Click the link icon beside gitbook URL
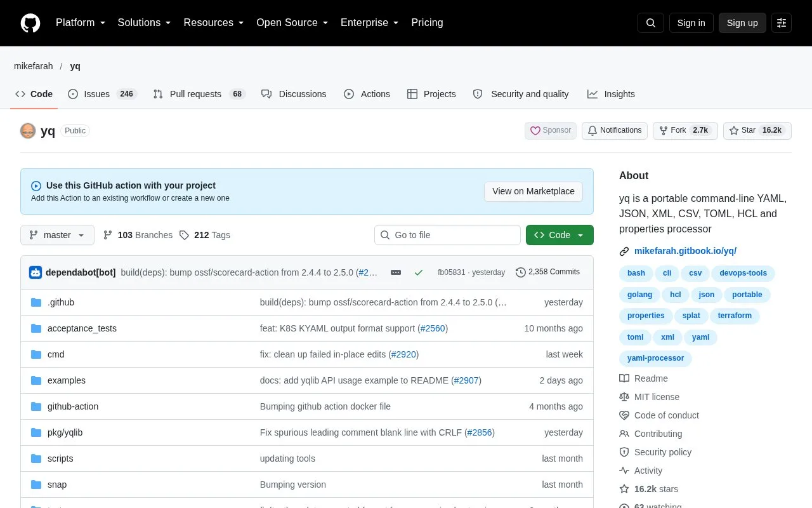This screenshot has height=508, width=812. tap(624, 251)
